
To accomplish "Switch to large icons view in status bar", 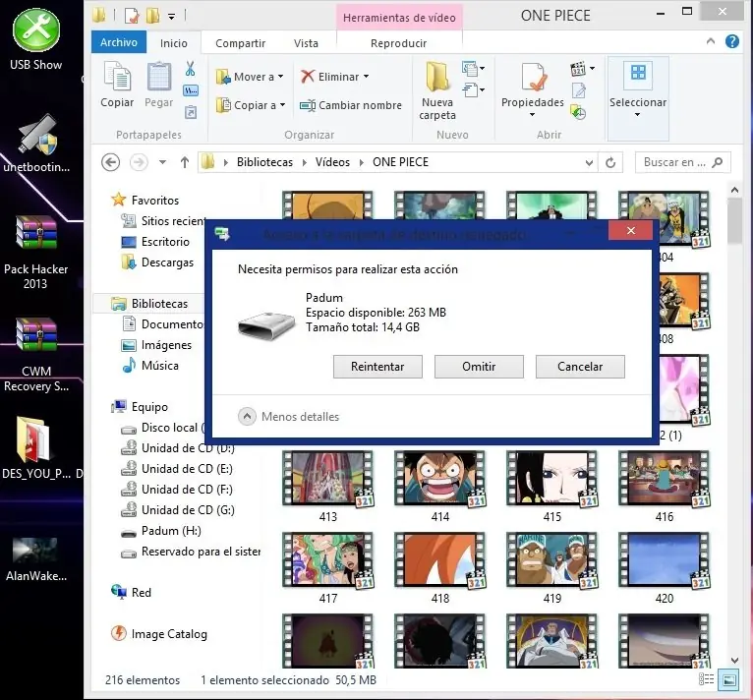I will [728, 679].
